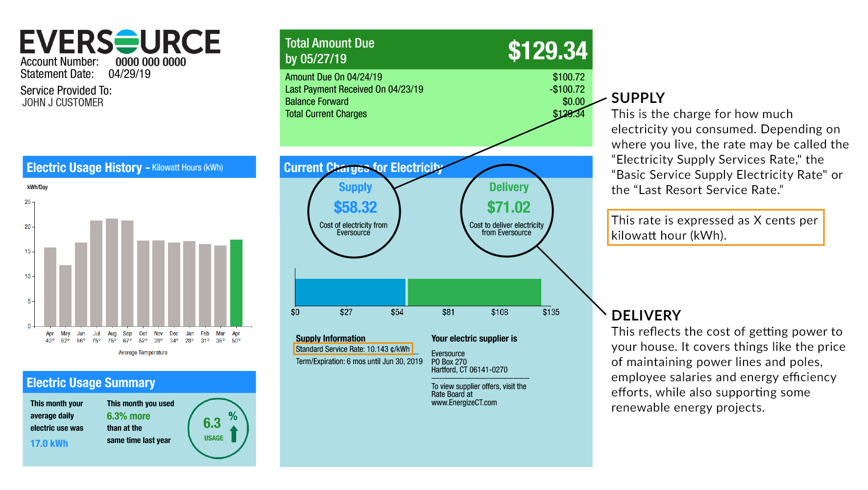
Task: Click the -$100.72 payment amount
Action: [567, 89]
